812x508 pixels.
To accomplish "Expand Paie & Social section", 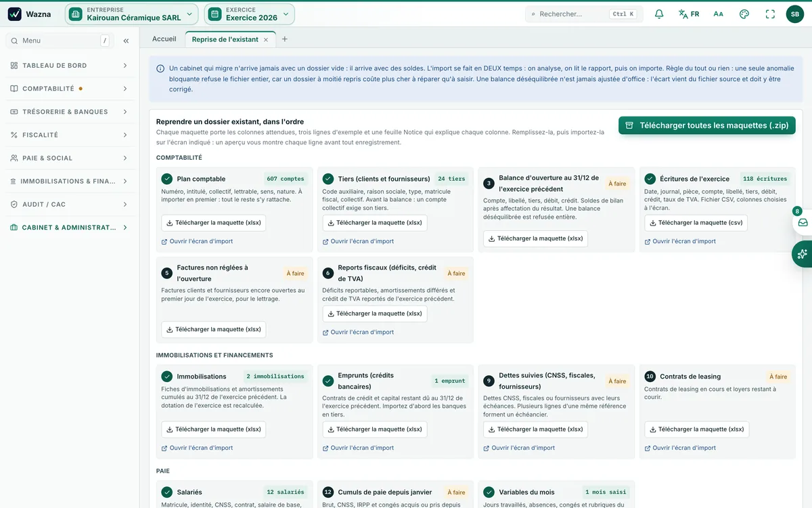I will tap(69, 158).
